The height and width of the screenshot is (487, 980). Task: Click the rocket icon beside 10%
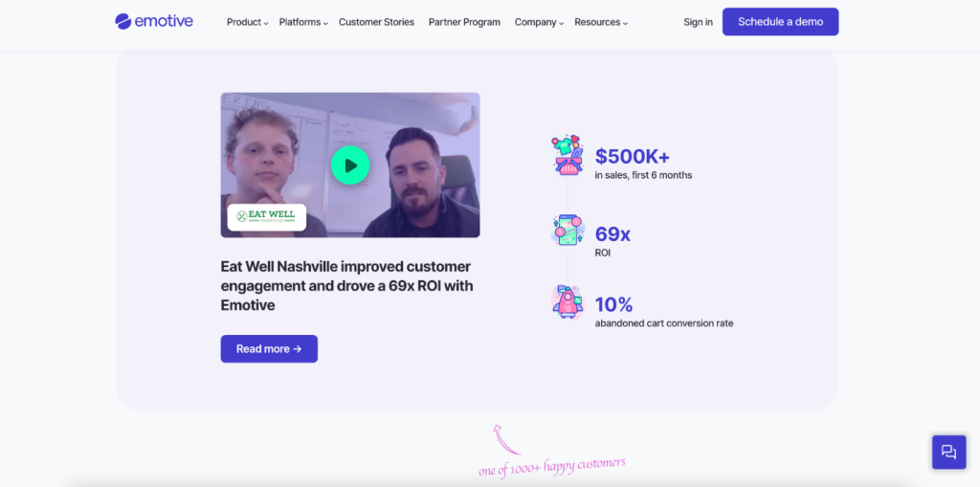click(x=568, y=302)
